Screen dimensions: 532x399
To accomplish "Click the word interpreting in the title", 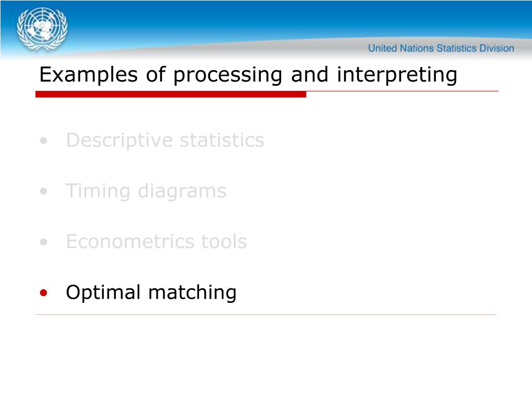I will click(397, 75).
